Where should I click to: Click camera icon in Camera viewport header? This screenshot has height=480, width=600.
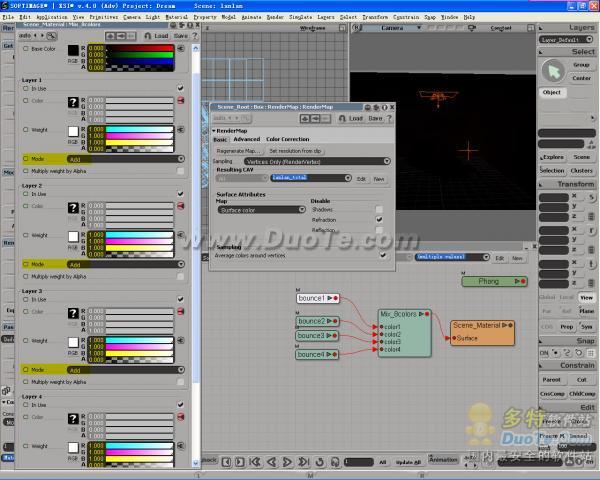click(472, 28)
